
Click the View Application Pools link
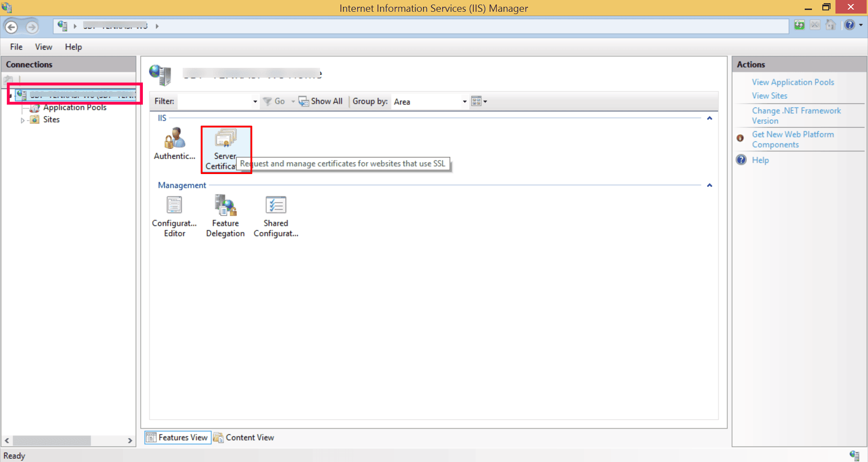(x=793, y=82)
